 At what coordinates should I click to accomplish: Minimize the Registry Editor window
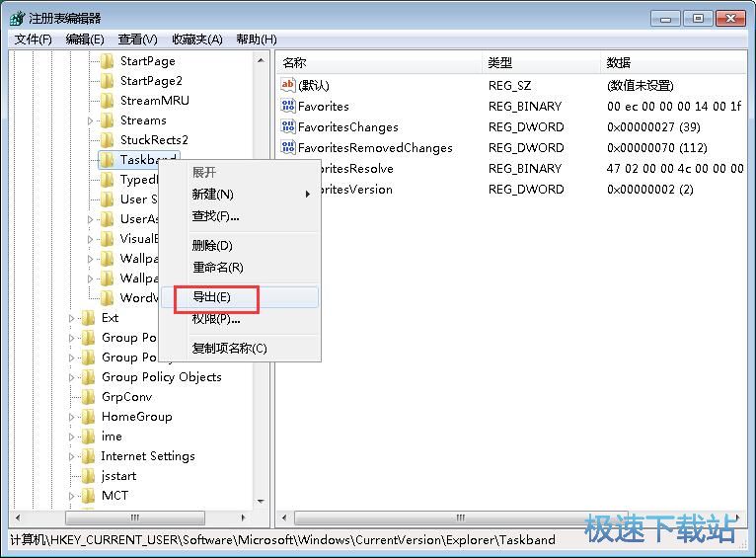[666, 19]
